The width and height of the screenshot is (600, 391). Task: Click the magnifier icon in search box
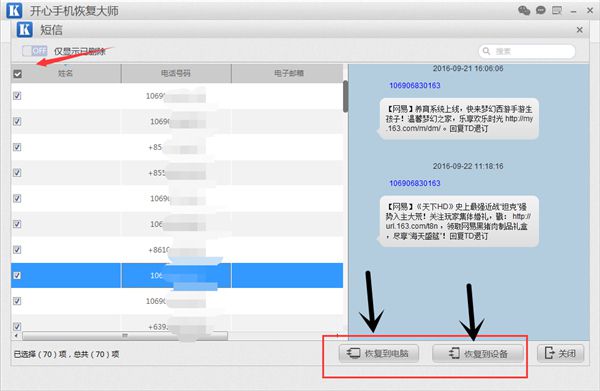pos(486,51)
